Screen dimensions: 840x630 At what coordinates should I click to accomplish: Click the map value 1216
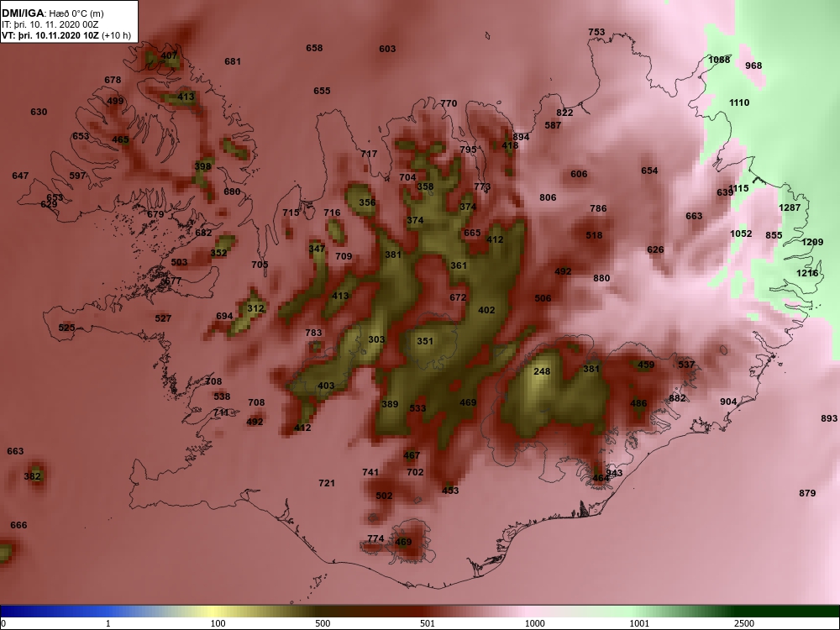(807, 273)
